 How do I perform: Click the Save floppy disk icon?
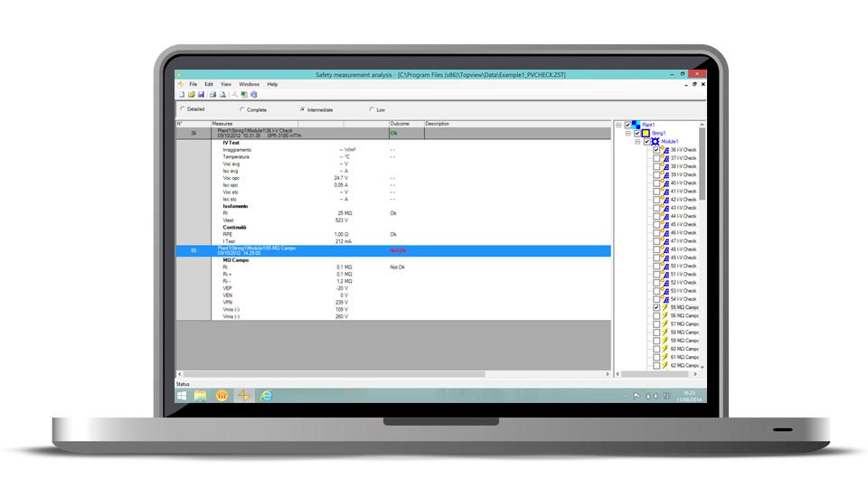(x=200, y=94)
